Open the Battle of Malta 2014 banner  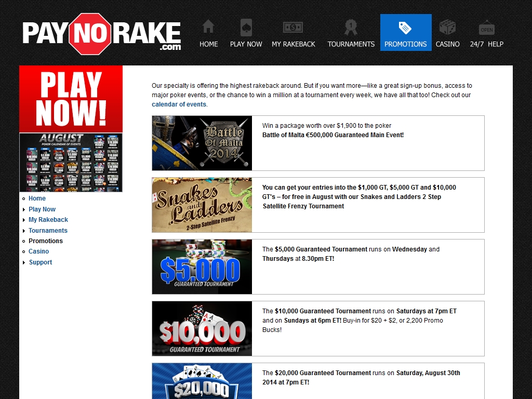tap(202, 143)
